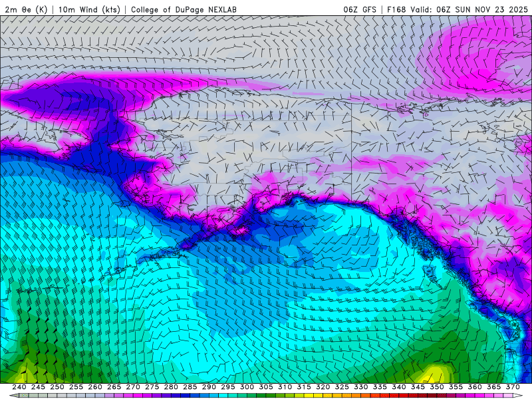Select the '10m Wind (kts)' header label
Screen dimensions: 532x399
tap(89, 9)
